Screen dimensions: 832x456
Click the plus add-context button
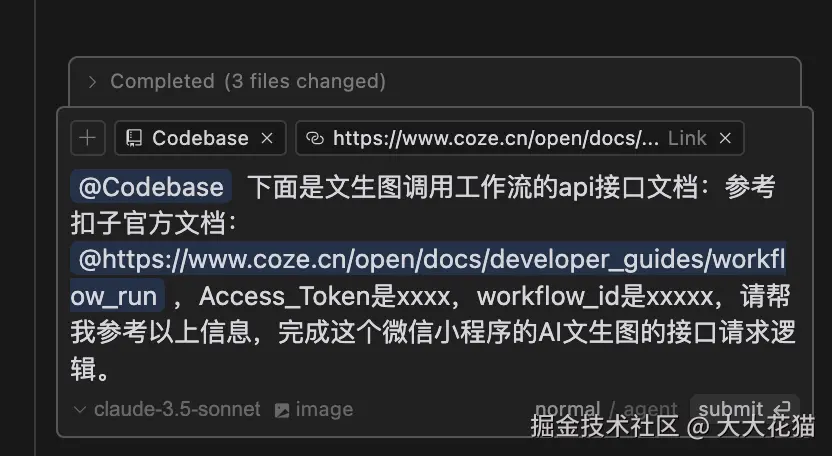click(x=88, y=138)
